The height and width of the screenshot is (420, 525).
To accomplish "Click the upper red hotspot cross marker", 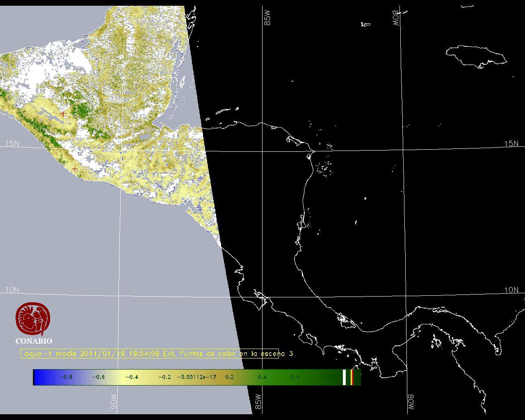I will [63, 114].
